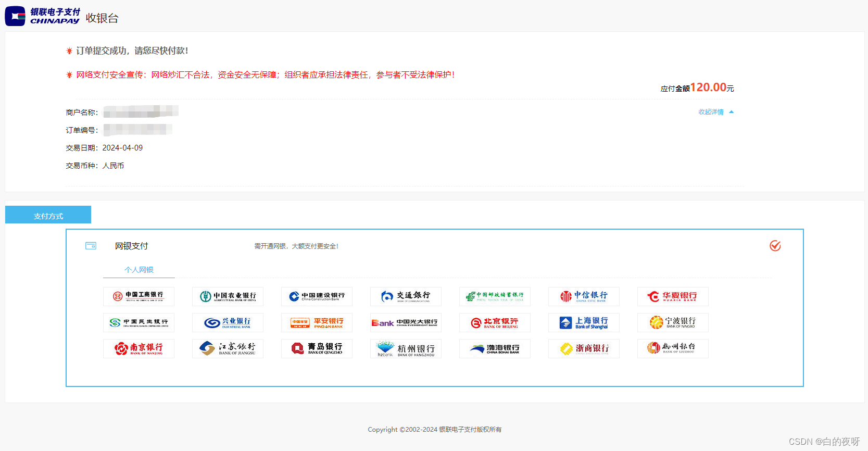
Task: Choose 青岛银行 bank logo
Action: click(317, 348)
